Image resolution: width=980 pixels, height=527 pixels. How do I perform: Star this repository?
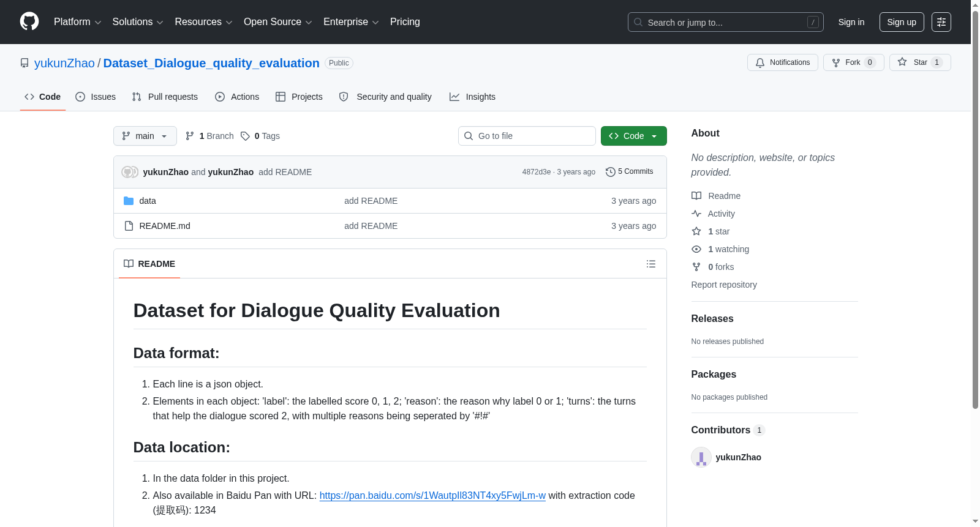click(x=920, y=62)
